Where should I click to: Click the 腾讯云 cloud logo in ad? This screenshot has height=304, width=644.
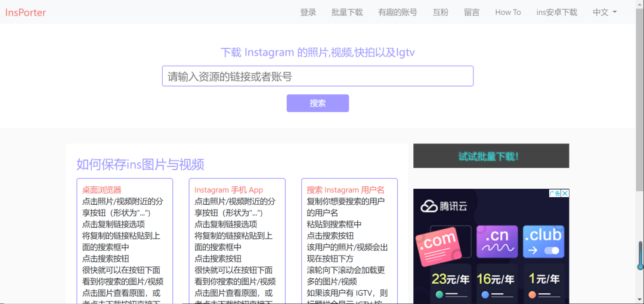(x=444, y=206)
